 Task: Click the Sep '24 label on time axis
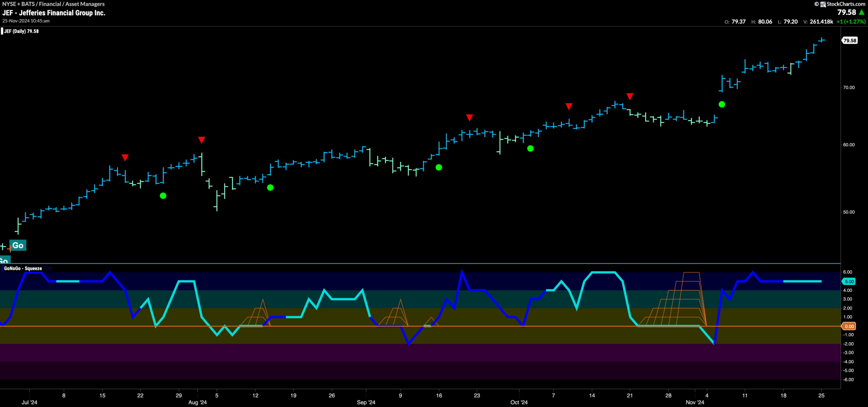pyautogui.click(x=366, y=402)
